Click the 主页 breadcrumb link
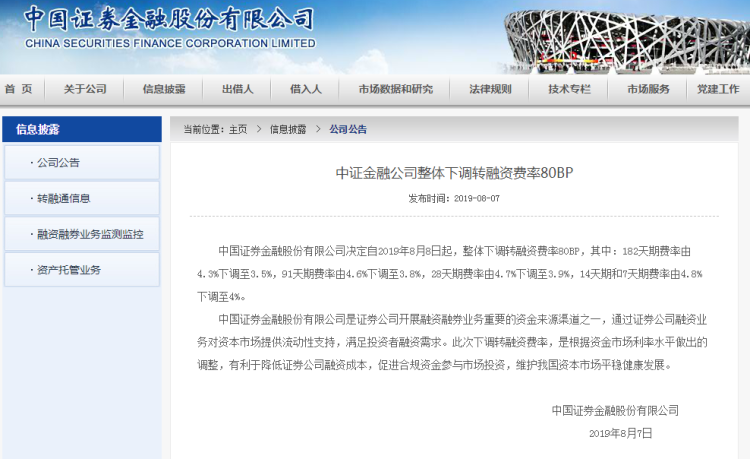750x459 pixels. coord(238,129)
